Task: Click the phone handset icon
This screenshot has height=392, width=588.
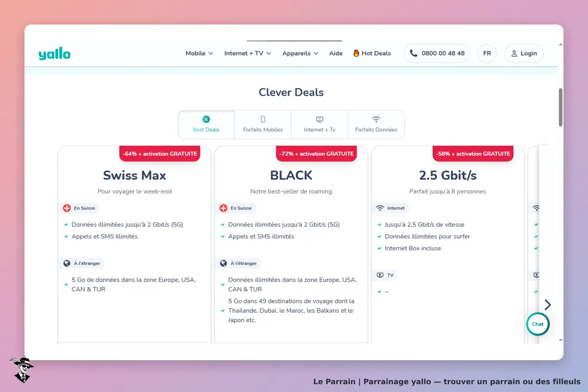Action: click(414, 53)
